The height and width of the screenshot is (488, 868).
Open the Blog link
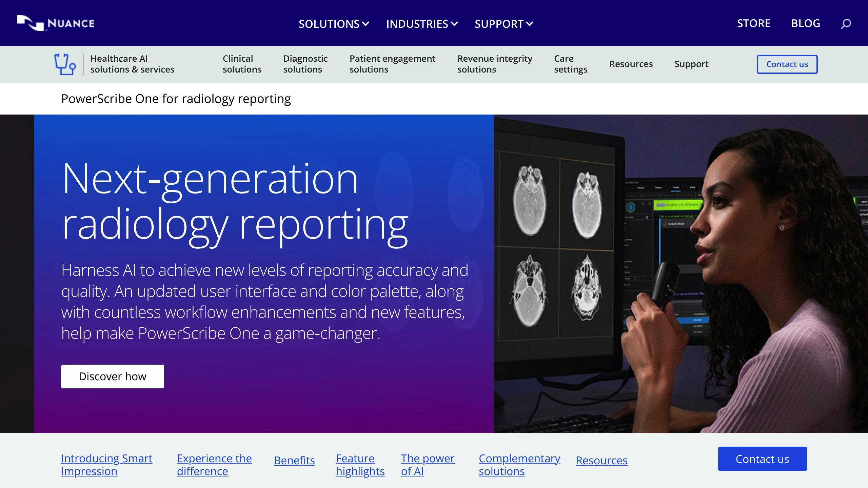coord(805,23)
